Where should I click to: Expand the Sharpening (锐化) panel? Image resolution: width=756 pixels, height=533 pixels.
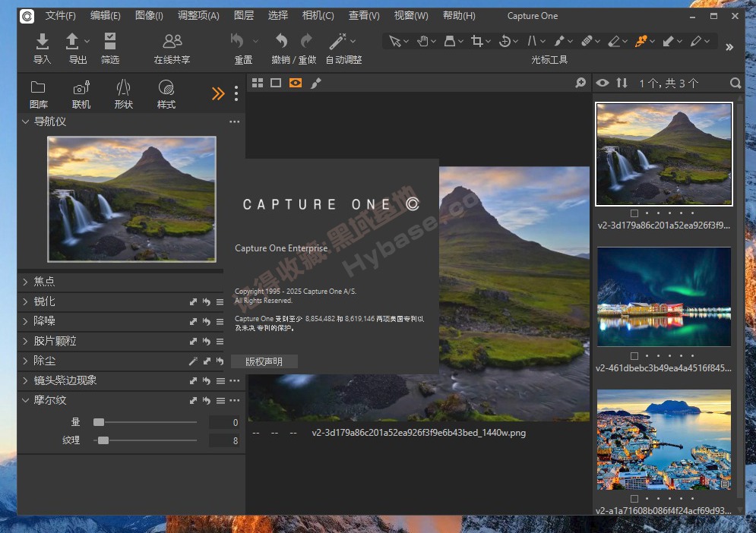point(25,301)
